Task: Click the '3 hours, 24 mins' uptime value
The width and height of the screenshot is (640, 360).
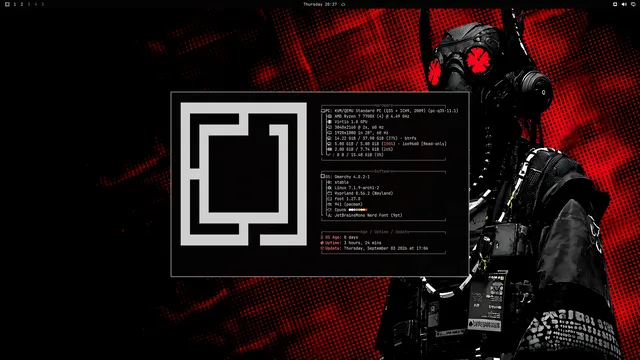Action: coord(362,243)
